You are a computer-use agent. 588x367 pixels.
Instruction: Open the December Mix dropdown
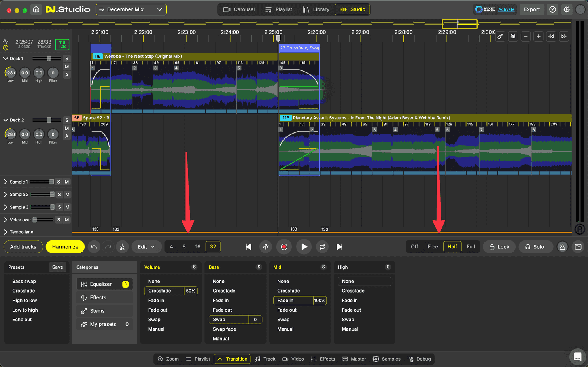[131, 9]
